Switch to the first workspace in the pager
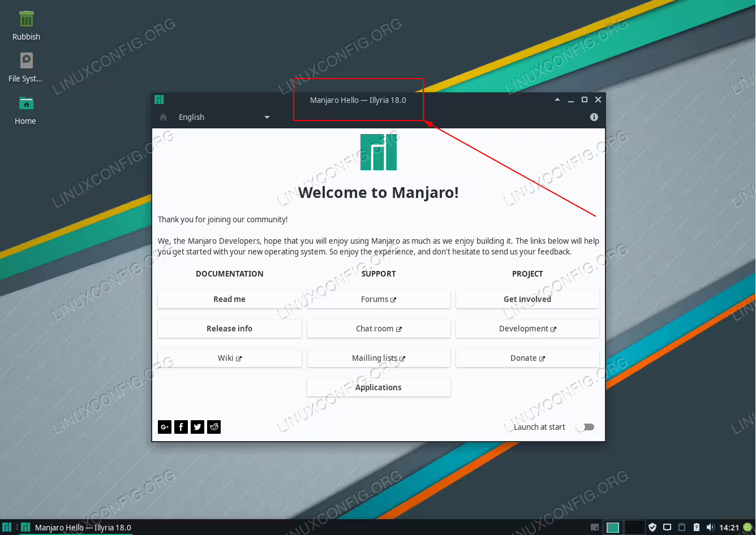The height and width of the screenshot is (535, 756). (x=613, y=527)
